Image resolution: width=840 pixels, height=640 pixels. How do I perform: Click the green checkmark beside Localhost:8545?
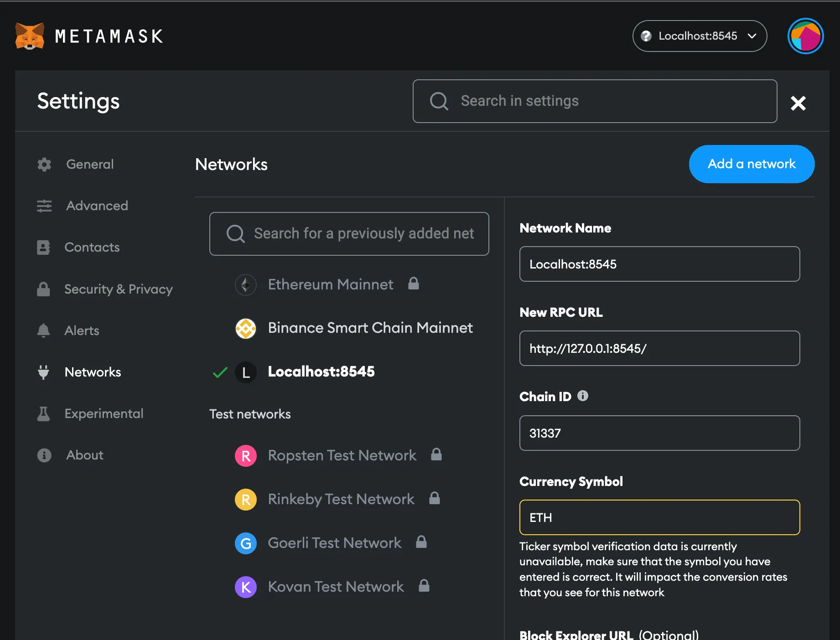220,372
